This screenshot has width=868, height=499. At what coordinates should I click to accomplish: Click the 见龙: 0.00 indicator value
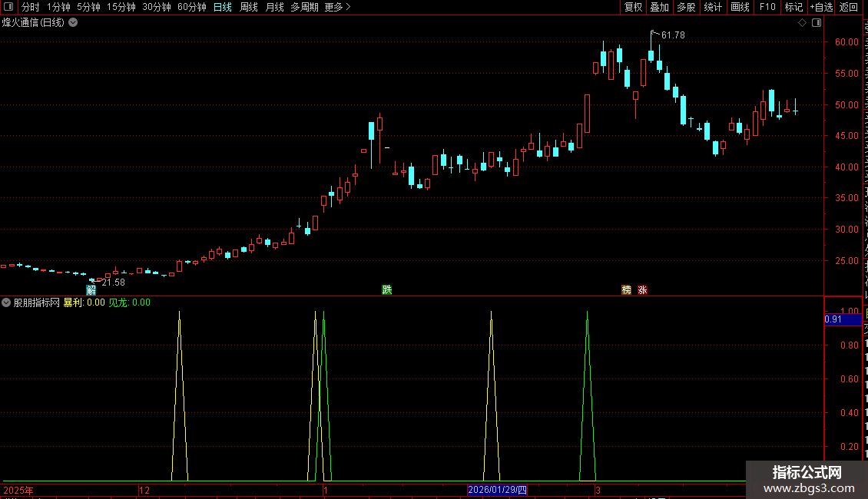pos(130,302)
